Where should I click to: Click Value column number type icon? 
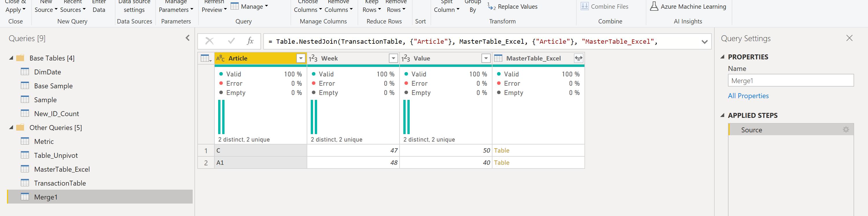[x=406, y=58]
